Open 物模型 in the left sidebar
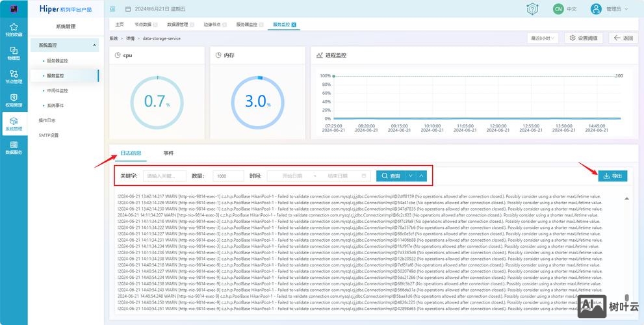This screenshot has width=644, height=325. pos(14,53)
